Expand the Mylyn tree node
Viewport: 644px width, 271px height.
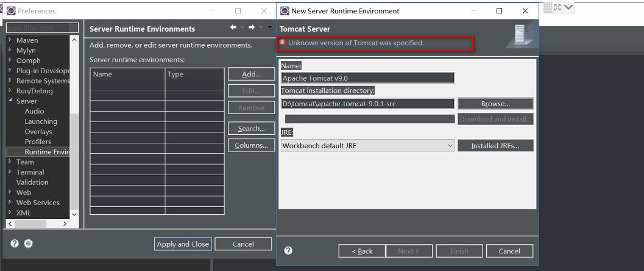pyautogui.click(x=10, y=50)
